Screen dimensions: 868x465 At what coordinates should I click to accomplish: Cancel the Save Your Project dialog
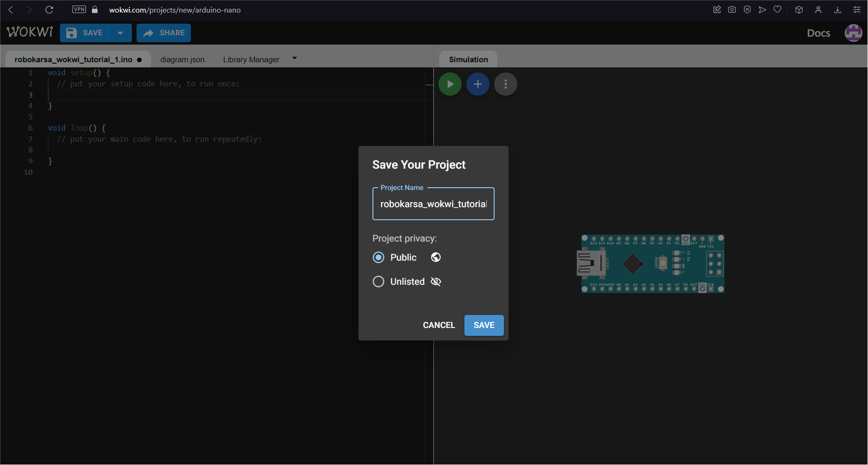tap(439, 325)
